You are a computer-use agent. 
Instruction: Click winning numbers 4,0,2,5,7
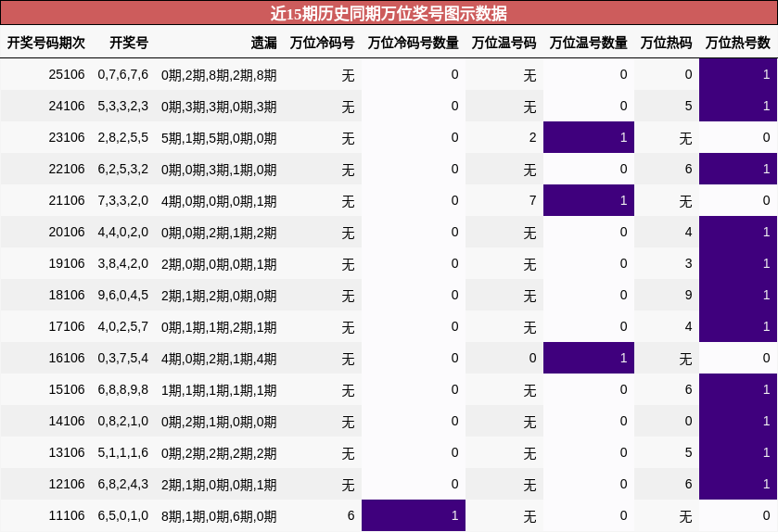pos(123,326)
